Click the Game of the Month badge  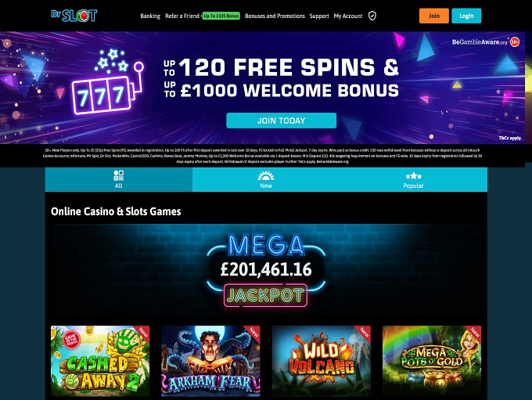pos(71,340)
